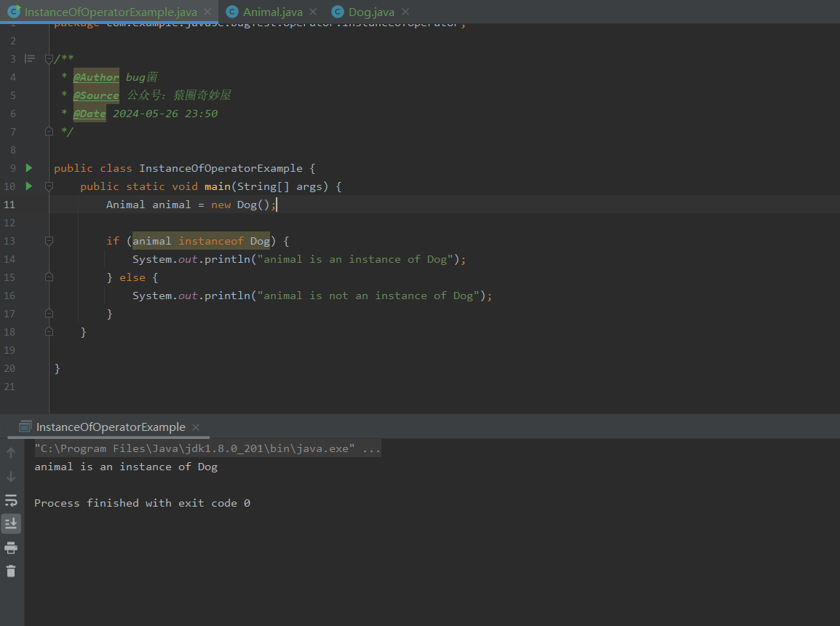Close the InstanceOfOperatorExample.java tab
Screen dimensions: 840x626
pyautogui.click(x=207, y=12)
